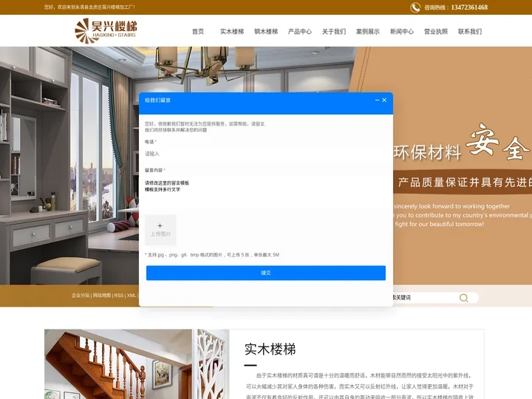This screenshot has height=399, width=532.
Task: Focus the 电话 phone input field
Action: pos(266,154)
